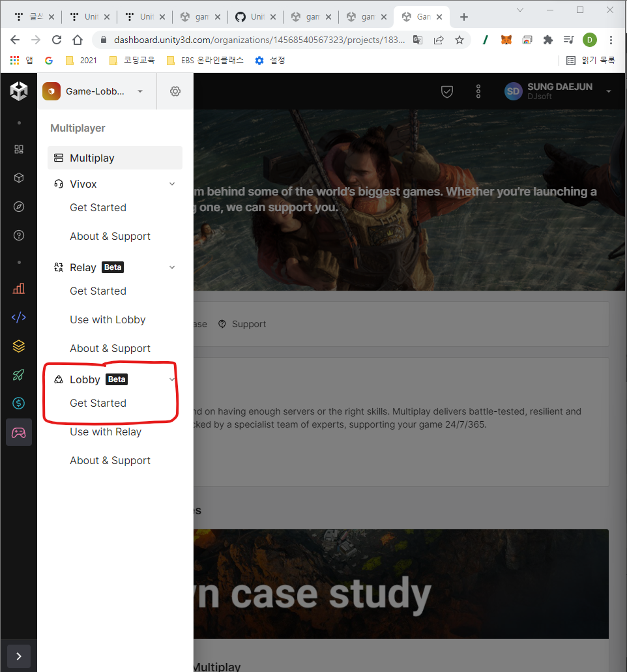
Task: Open the help question-mark icon in sidebar
Action: pyautogui.click(x=19, y=235)
